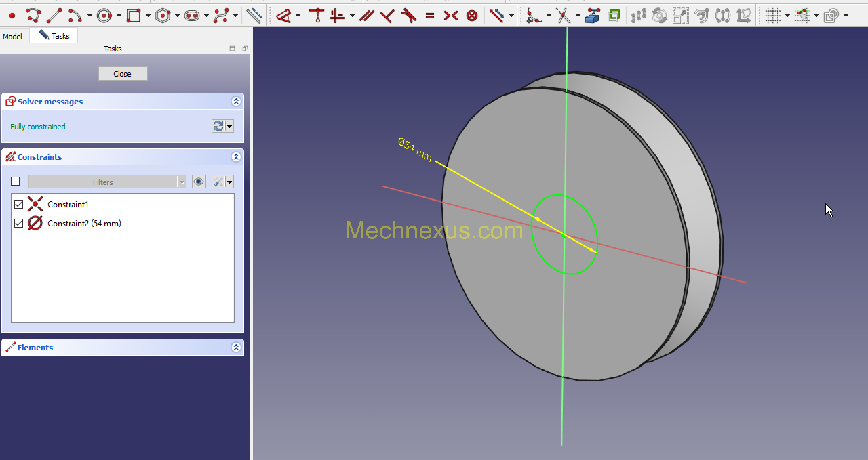Viewport: 868px width, 460px height.
Task: Open dimension tool dropdown arrow
Action: (x=298, y=16)
